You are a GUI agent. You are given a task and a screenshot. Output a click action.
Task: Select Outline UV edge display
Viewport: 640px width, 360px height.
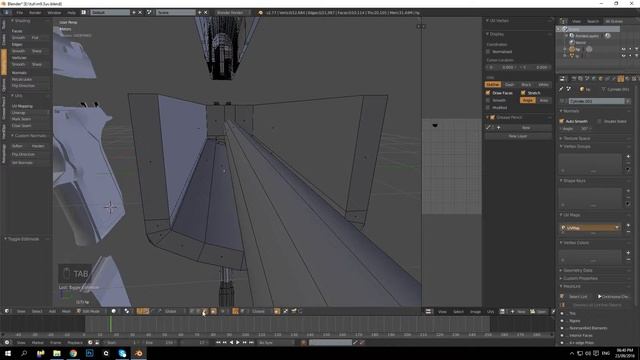click(x=493, y=84)
